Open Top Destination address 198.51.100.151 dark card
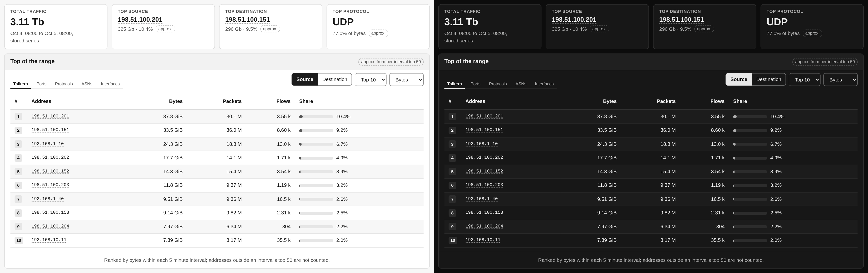 coord(681,20)
